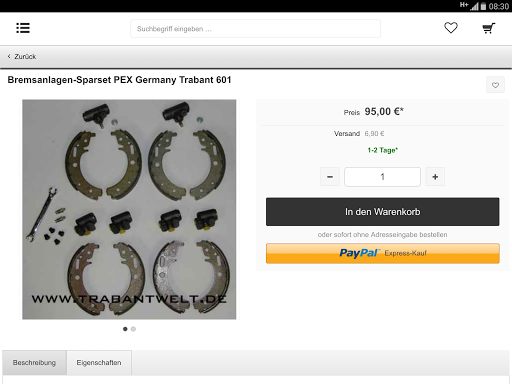The height and width of the screenshot is (384, 512).
Task: Tap the signal strength status icon
Action: click(474, 6)
